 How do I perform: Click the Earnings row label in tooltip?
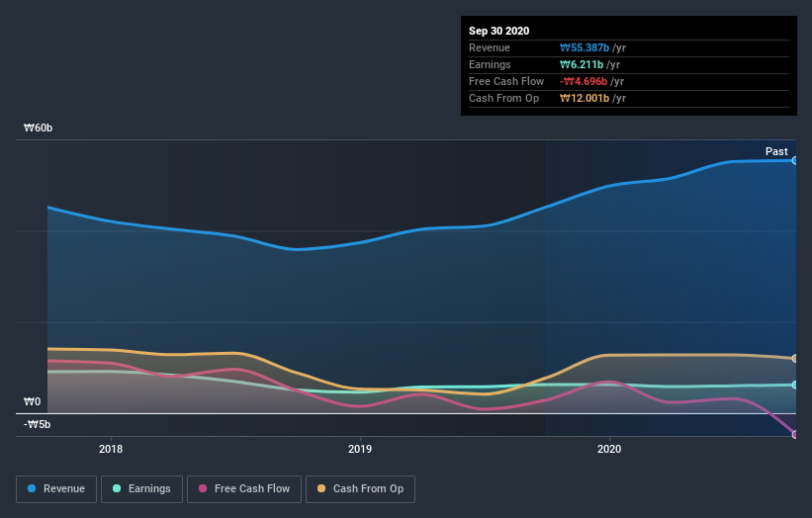pyautogui.click(x=490, y=64)
